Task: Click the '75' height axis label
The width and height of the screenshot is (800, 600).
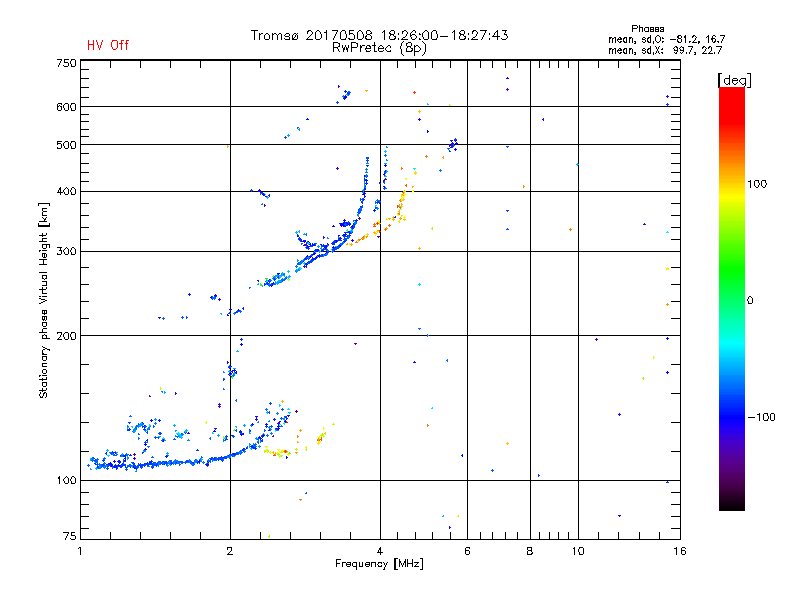Action: point(70,536)
